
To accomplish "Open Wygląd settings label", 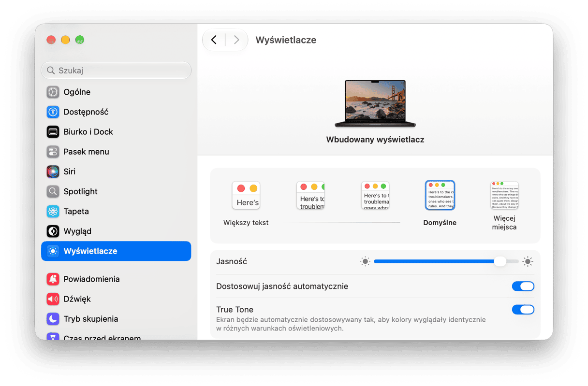I will [x=77, y=231].
